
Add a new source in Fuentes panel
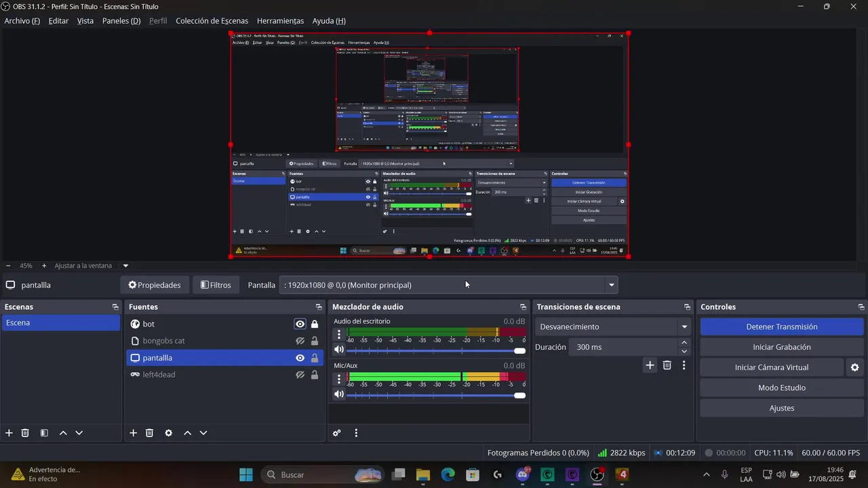(x=134, y=433)
